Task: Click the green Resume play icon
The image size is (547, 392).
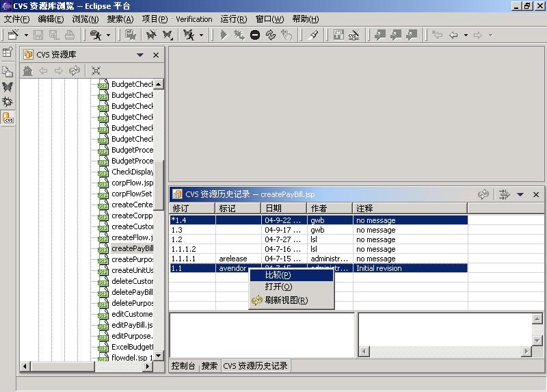Action: coord(224,35)
